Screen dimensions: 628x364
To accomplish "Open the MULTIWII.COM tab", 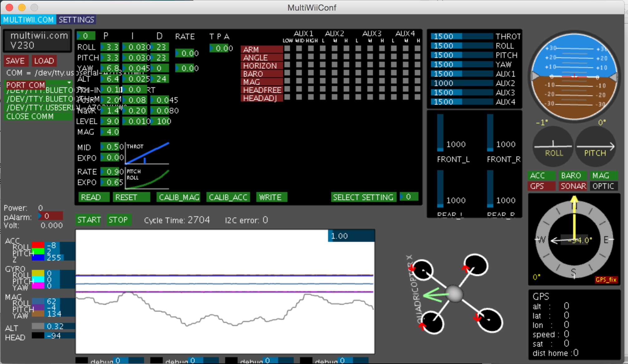I will click(x=28, y=20).
